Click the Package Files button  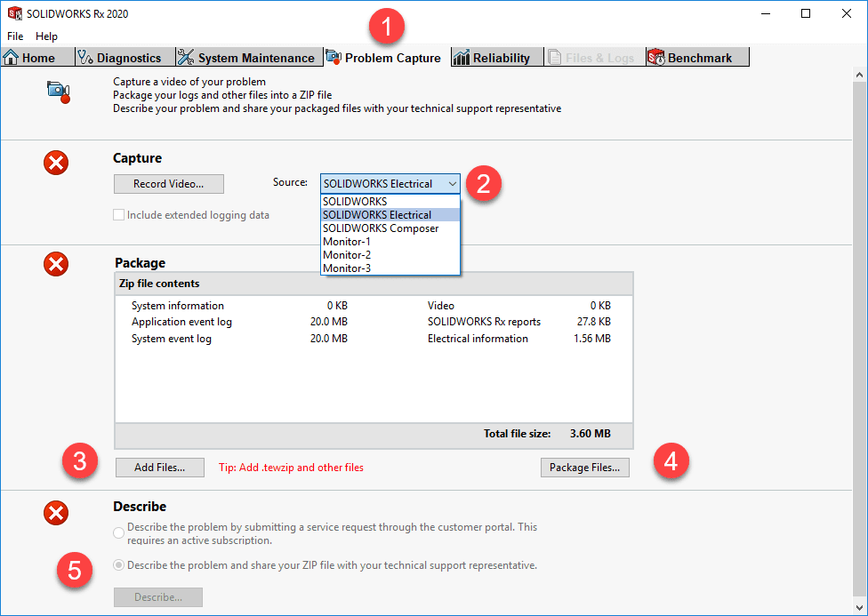point(584,468)
